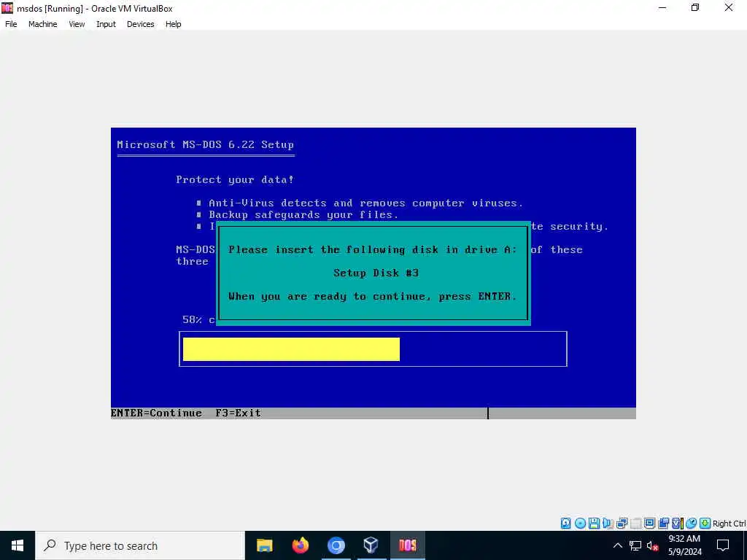Click the network tray icon

(x=635, y=545)
